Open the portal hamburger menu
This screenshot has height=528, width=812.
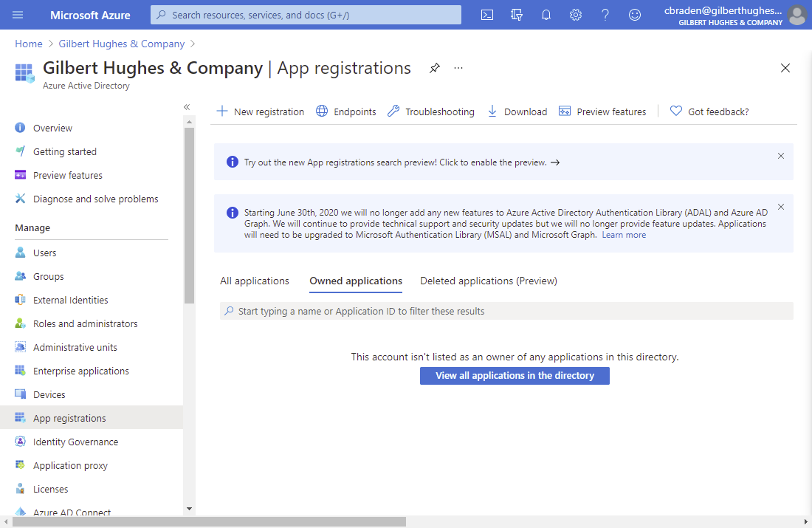[18, 15]
